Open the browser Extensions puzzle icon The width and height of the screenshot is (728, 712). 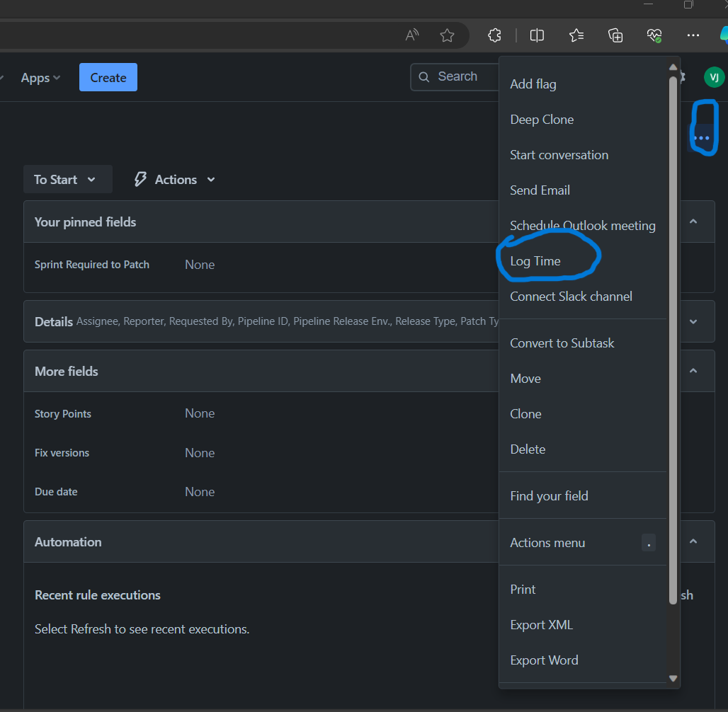tap(494, 35)
